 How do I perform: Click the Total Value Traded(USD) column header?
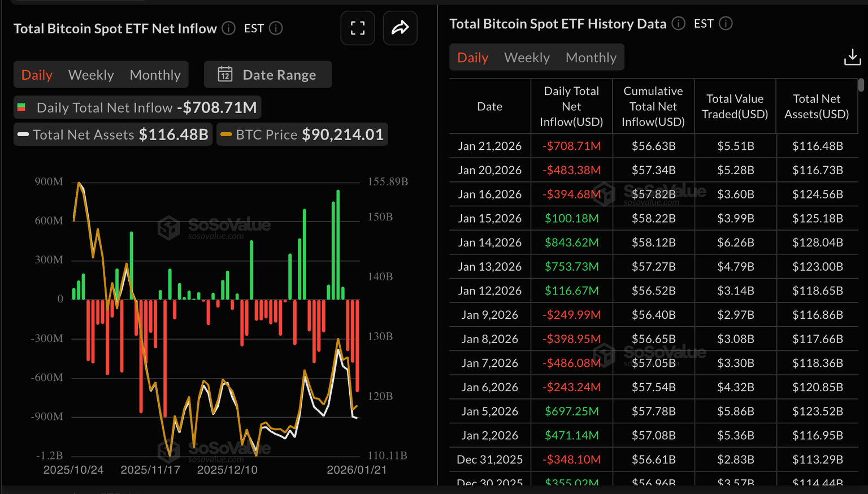tap(735, 106)
